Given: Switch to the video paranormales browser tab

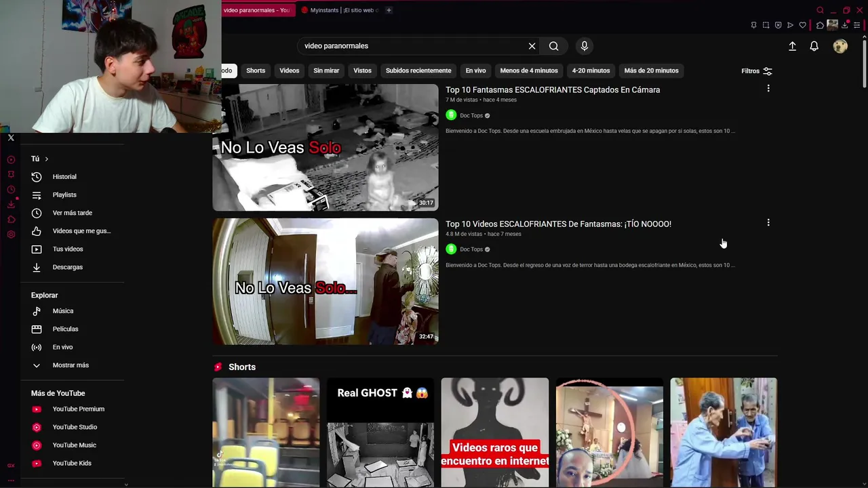Looking at the screenshot, I should [x=257, y=10].
